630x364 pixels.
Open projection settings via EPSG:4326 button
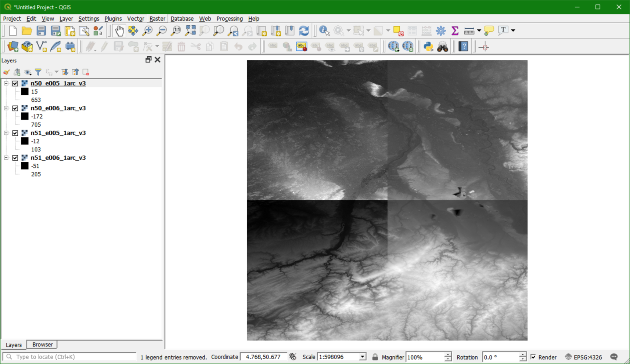(x=587, y=357)
